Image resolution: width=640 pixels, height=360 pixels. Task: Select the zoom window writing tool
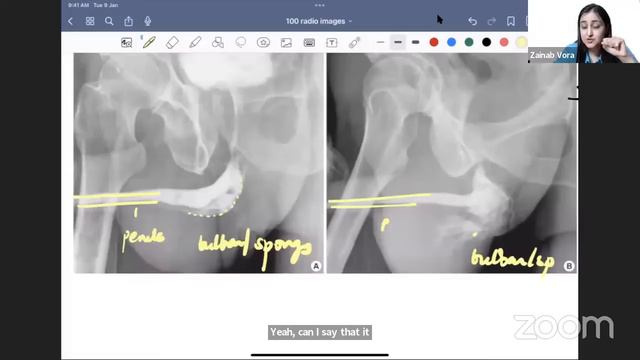[x=127, y=42]
